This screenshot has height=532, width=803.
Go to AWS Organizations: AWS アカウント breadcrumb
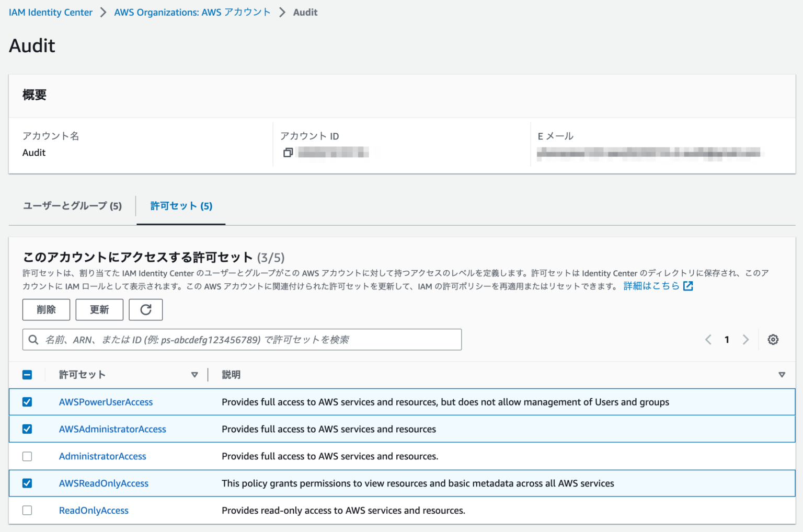[192, 12]
